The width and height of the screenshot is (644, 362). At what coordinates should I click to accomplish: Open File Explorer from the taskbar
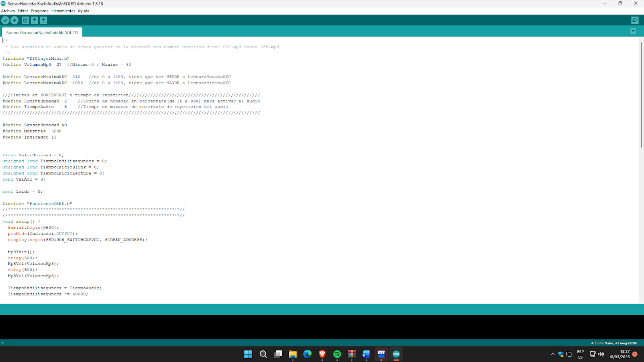coord(293,354)
